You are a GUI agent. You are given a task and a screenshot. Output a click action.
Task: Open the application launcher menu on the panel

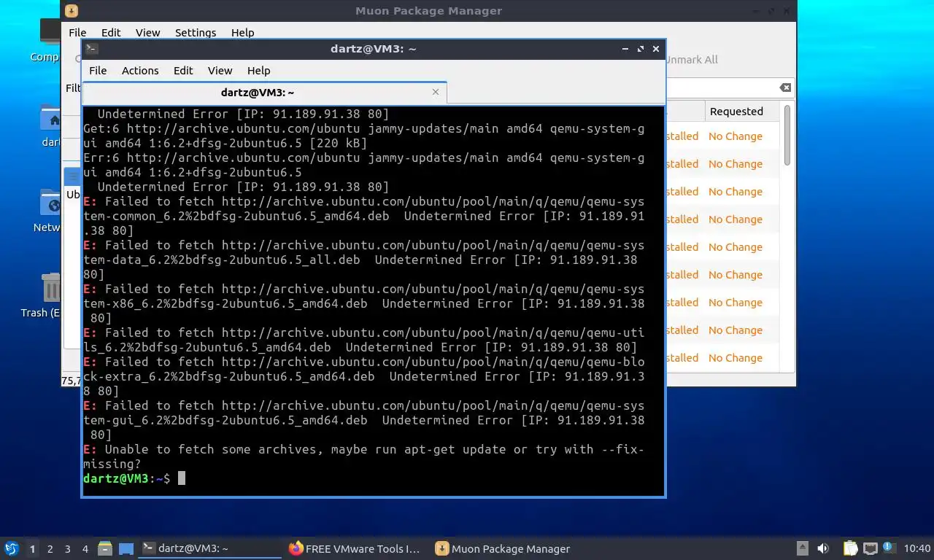pos(11,548)
